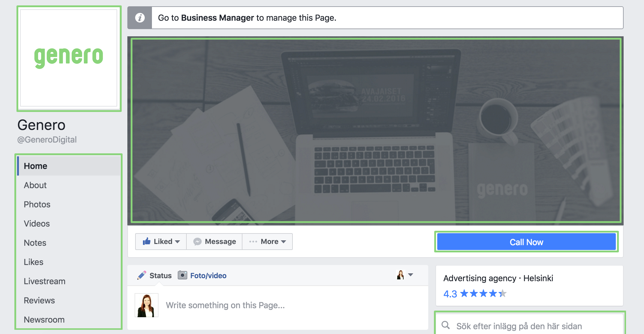This screenshot has width=644, height=334.
Task: Click the Write something on this Page field
Action: pyautogui.click(x=225, y=305)
